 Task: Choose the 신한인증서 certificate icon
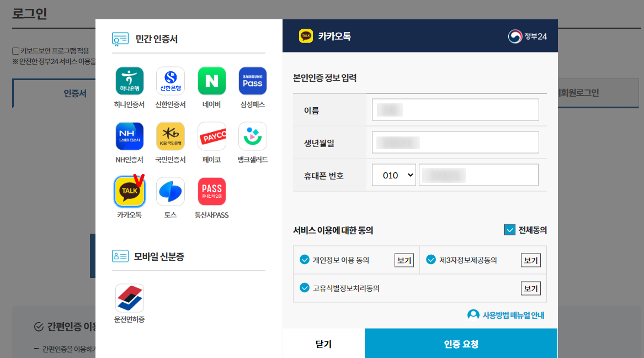pos(171,81)
